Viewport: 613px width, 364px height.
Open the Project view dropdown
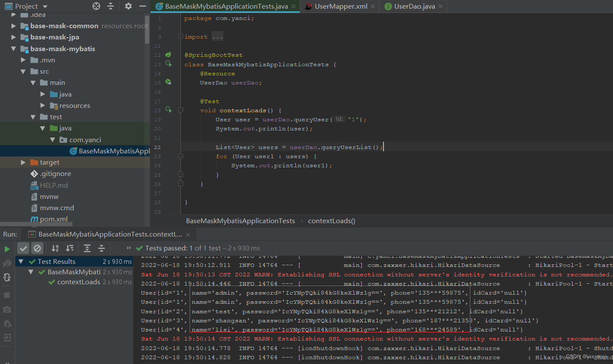coord(46,6)
